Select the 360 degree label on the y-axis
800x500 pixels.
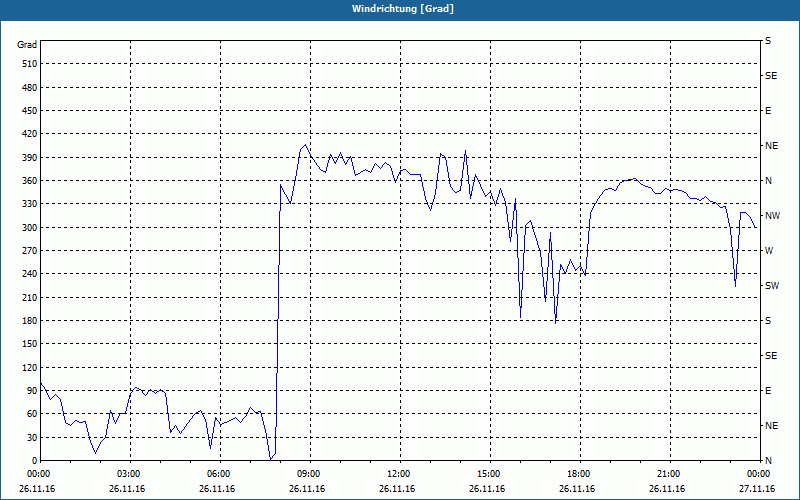point(30,181)
